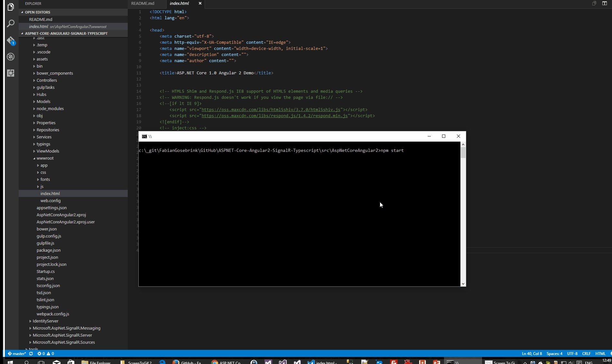Collapse the ASPNET-CORE-ANGULAR2-SIGNALR-TYPESCRIPT section
612x364 pixels.
pyautogui.click(x=73, y=33)
